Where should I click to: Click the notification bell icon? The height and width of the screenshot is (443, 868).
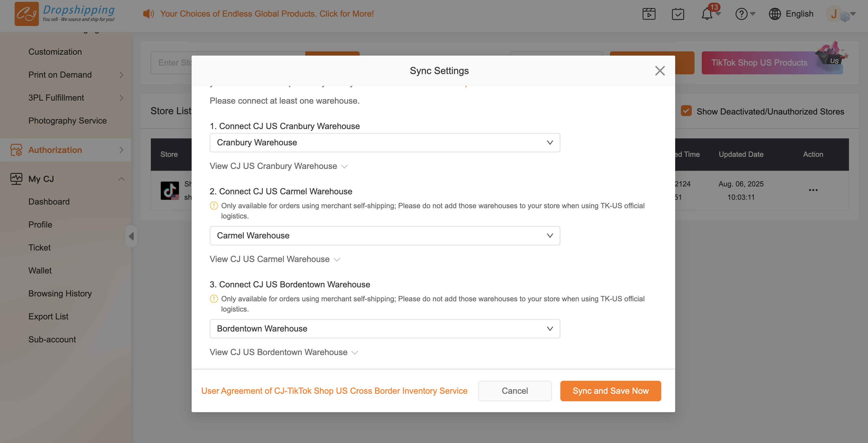coord(707,14)
